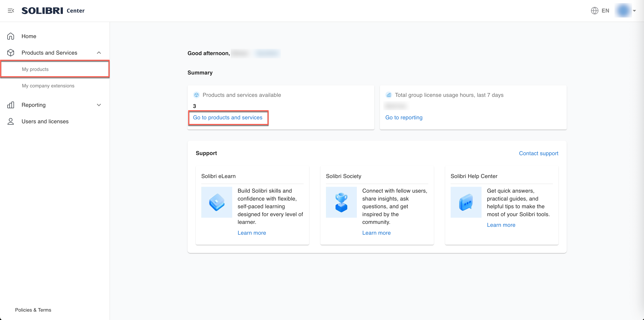Open Contact support
The width and height of the screenshot is (644, 320).
(539, 153)
